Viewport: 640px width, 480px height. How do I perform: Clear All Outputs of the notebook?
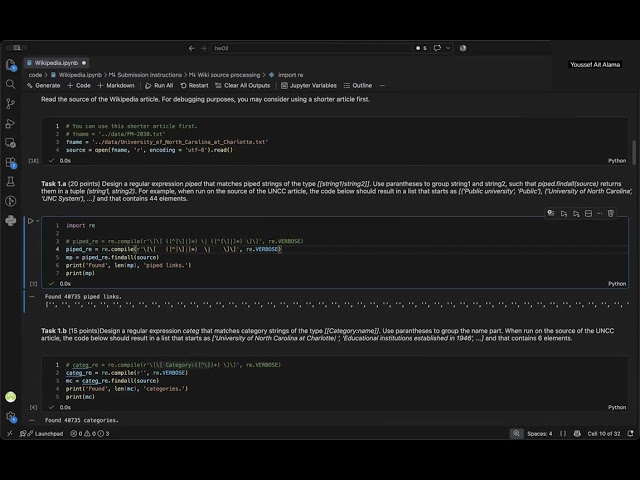[242, 85]
